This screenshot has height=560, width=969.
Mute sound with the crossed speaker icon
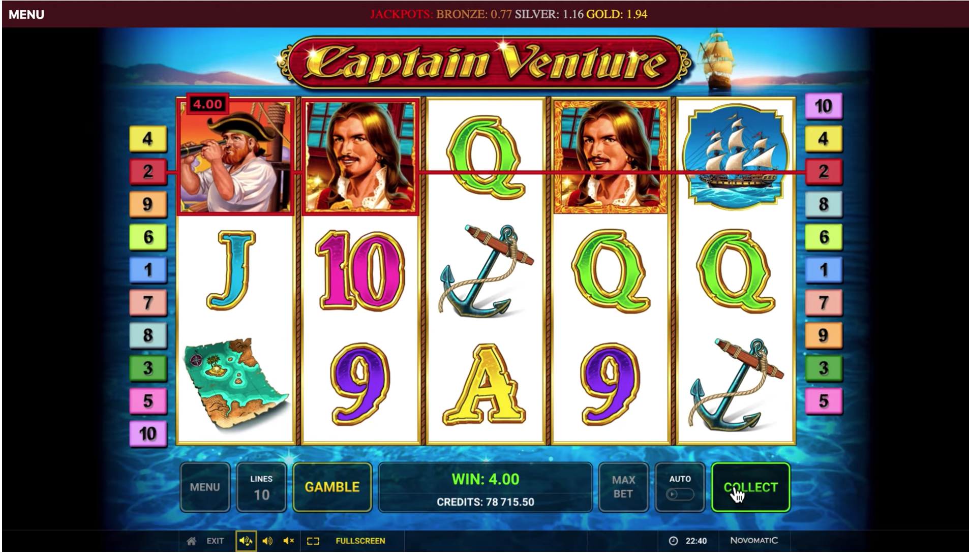pos(289,541)
